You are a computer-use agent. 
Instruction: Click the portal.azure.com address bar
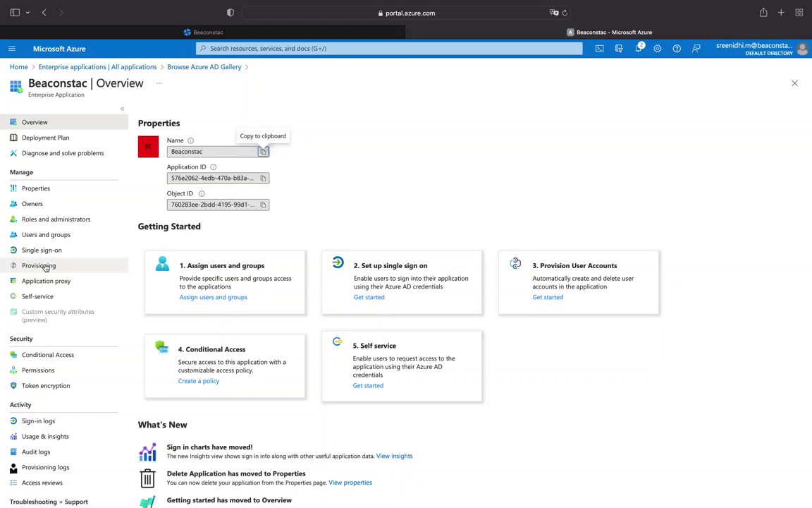pyautogui.click(x=406, y=13)
